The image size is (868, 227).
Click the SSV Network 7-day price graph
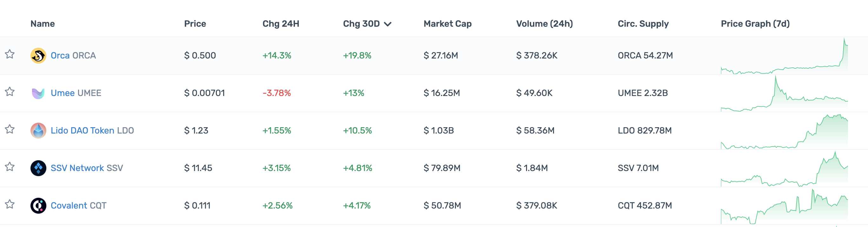tap(784, 169)
